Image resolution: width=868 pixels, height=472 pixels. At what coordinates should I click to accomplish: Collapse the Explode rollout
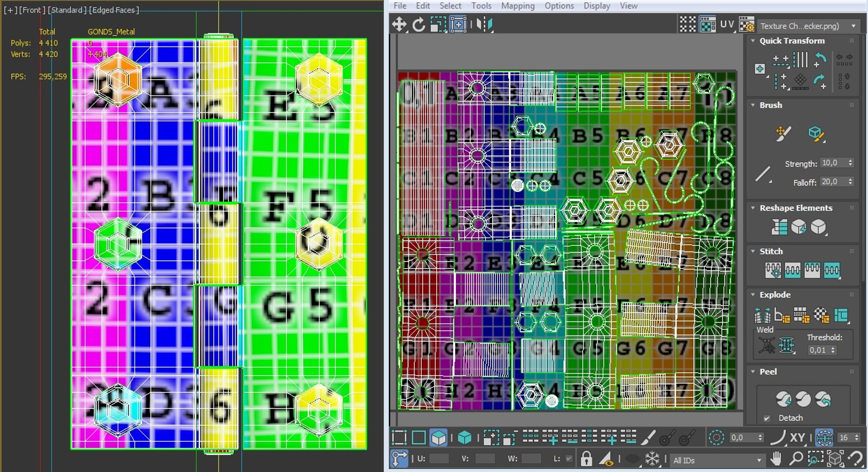point(753,295)
